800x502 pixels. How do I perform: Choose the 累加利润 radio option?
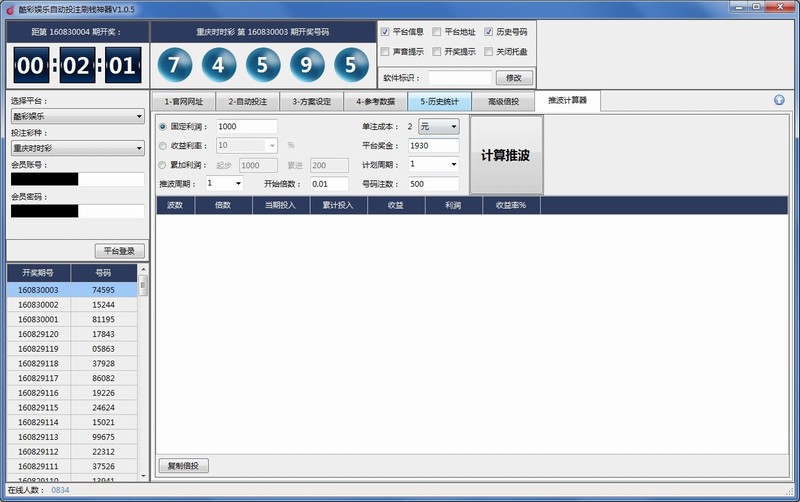coord(163,164)
